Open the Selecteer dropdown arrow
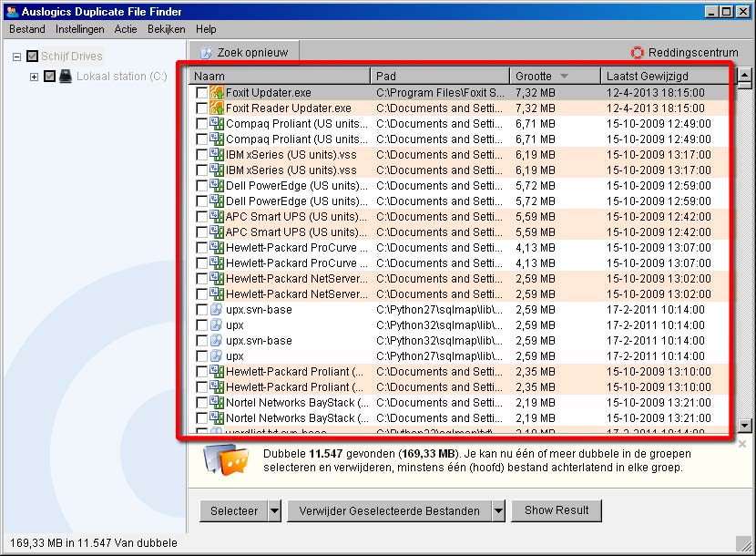Viewport: 756px width, 556px height. pyautogui.click(x=274, y=510)
